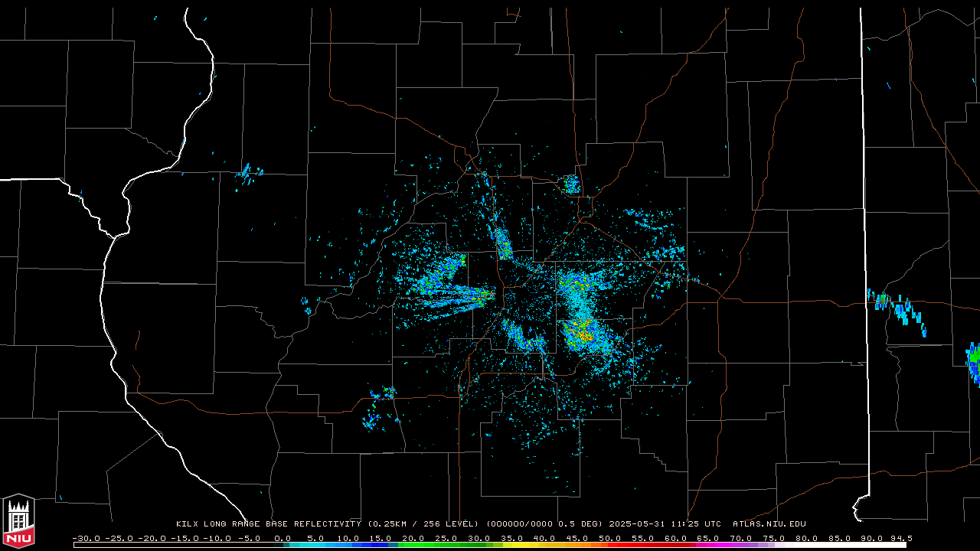
Task: Click the 60.0 dBZ scale label
Action: coord(676,539)
